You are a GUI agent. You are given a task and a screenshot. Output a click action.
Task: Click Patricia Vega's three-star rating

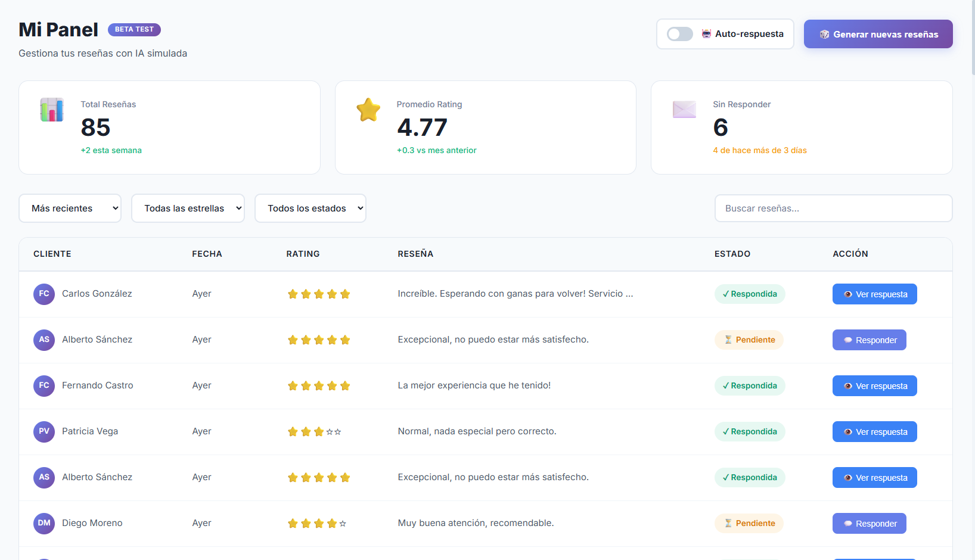[x=314, y=432]
